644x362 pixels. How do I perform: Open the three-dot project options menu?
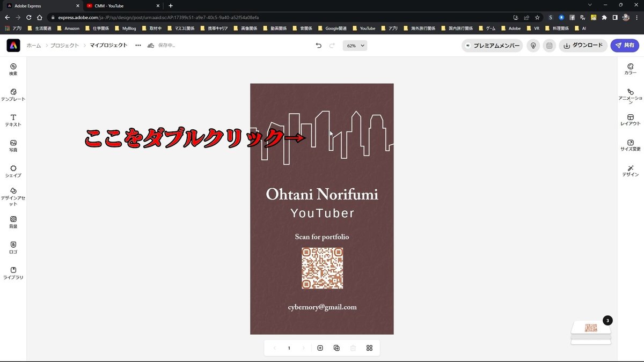pyautogui.click(x=138, y=46)
